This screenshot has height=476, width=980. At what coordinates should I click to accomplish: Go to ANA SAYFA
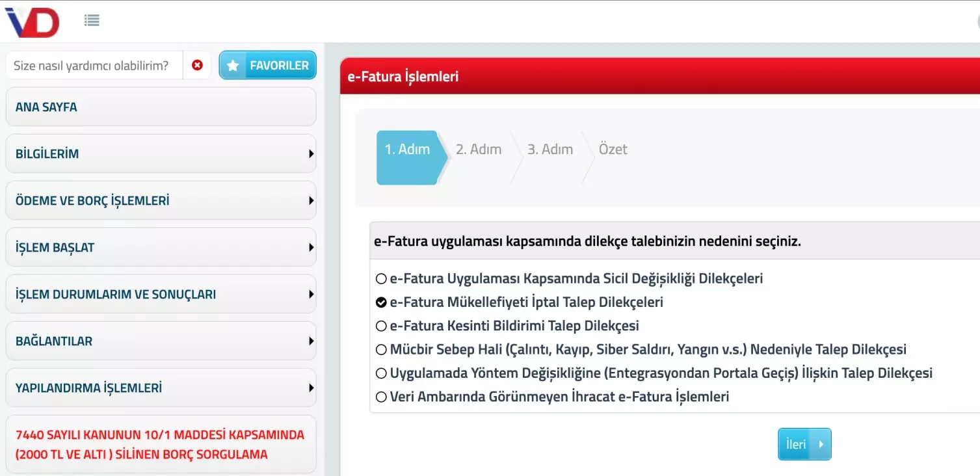[161, 107]
